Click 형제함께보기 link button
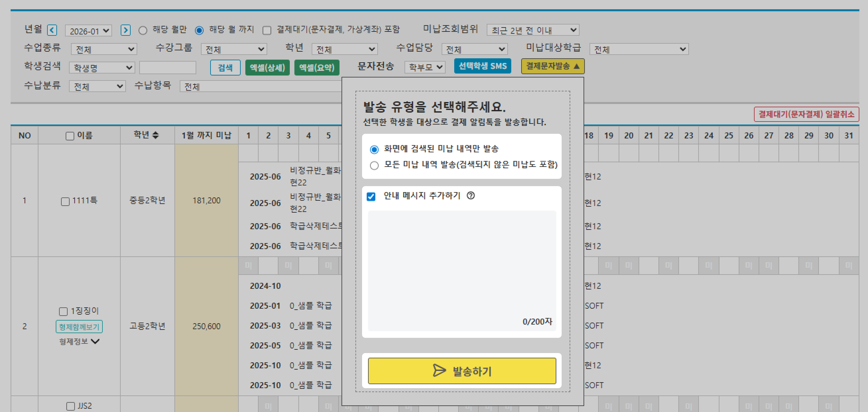 tap(79, 327)
